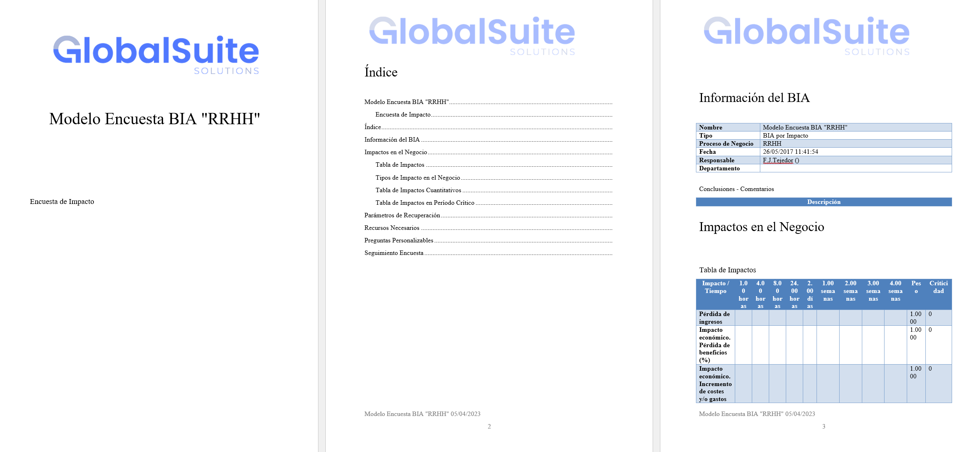The image size is (980, 452).
Task: Open index entry 'Índice'
Action: click(x=488, y=127)
